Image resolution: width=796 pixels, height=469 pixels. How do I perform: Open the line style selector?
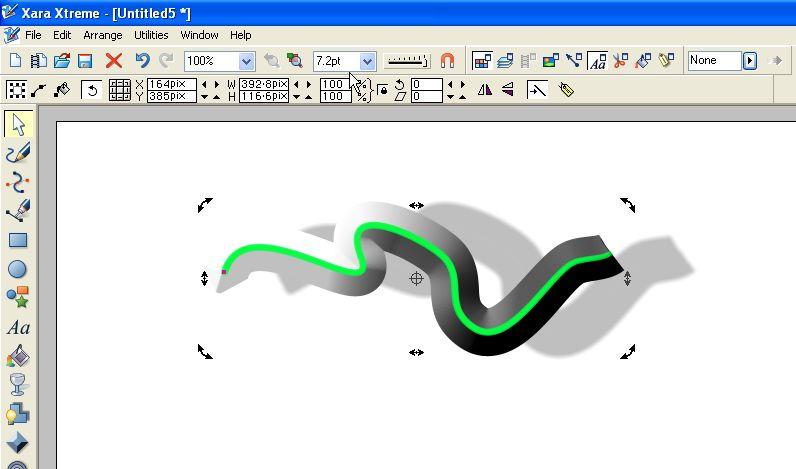coord(407,61)
